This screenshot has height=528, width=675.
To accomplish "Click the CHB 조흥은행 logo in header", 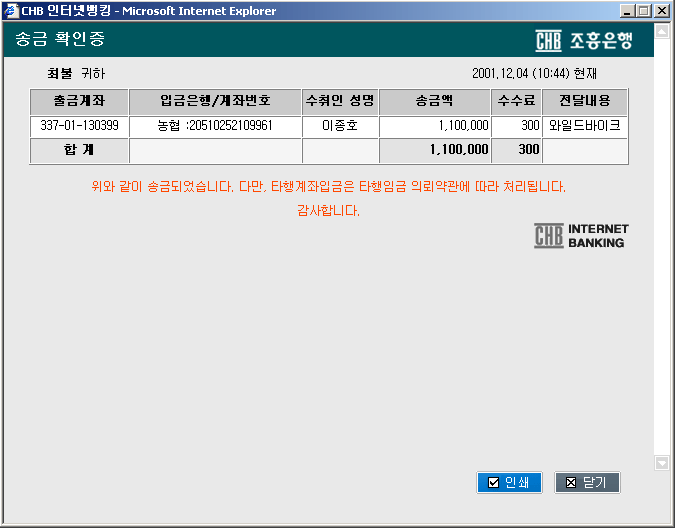I will click(584, 41).
